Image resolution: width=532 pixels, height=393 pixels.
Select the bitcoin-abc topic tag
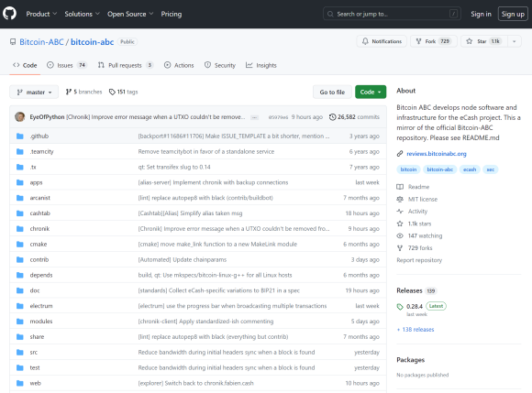pyautogui.click(x=439, y=169)
